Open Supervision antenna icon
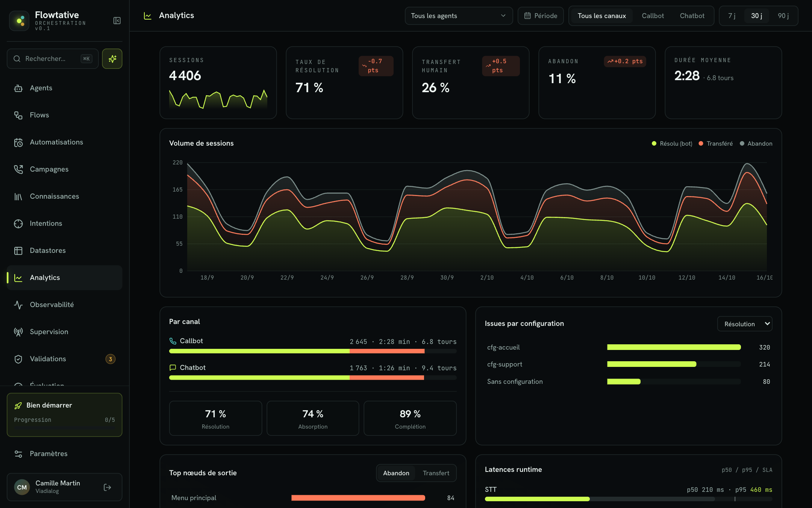Viewport: 812px width, 508px height. point(18,332)
